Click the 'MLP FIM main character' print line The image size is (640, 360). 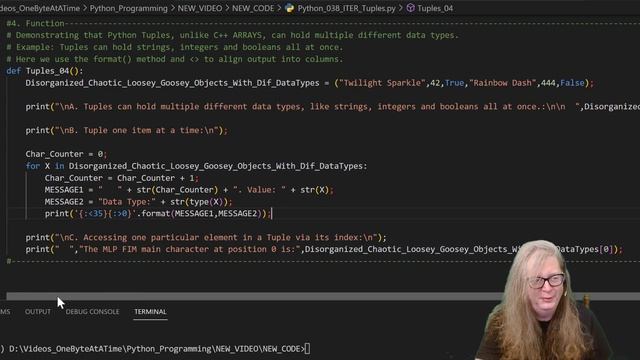point(324,249)
